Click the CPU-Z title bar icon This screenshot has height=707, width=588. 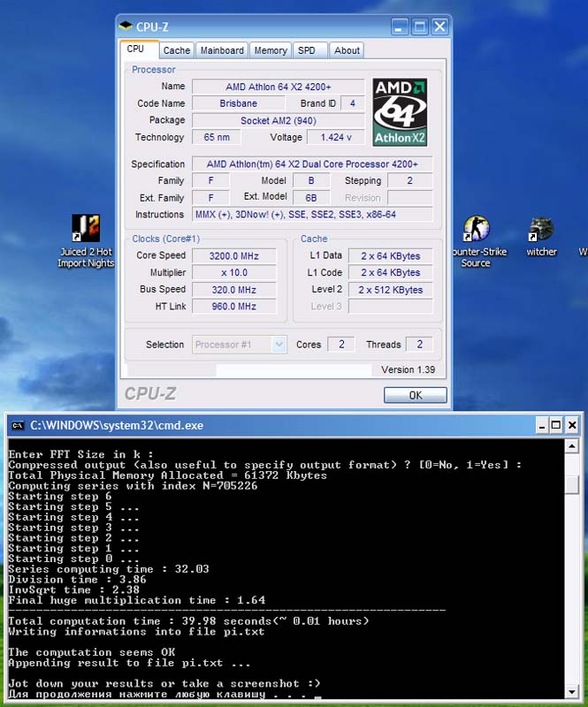[126, 27]
